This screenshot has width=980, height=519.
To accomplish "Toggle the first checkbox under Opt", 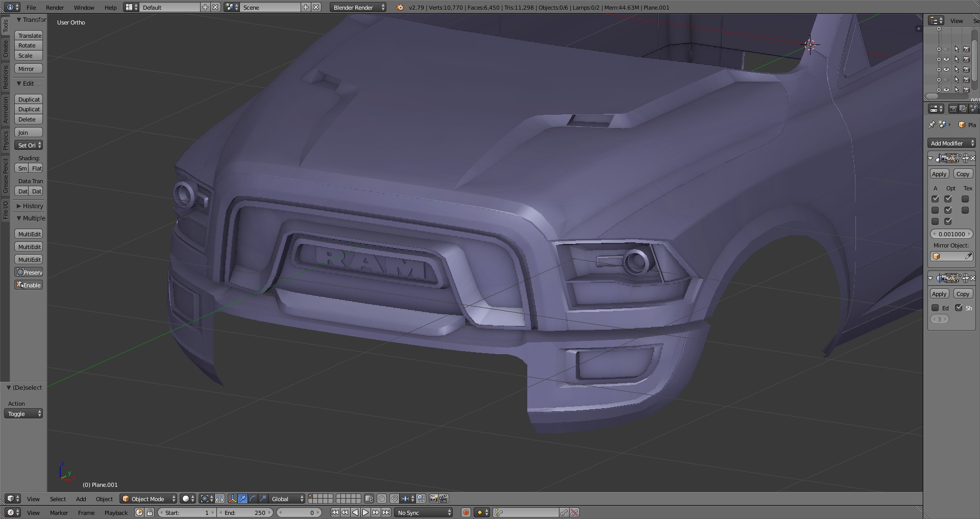I will click(948, 199).
